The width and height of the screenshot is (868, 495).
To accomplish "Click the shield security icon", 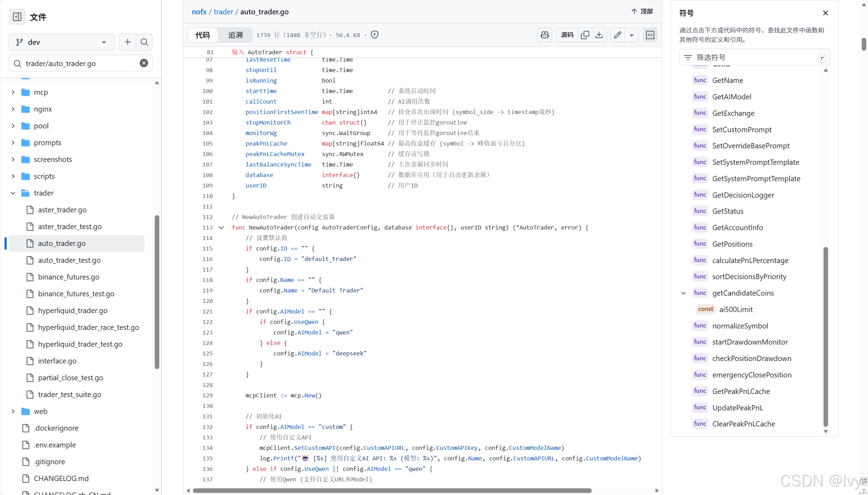I will point(375,35).
